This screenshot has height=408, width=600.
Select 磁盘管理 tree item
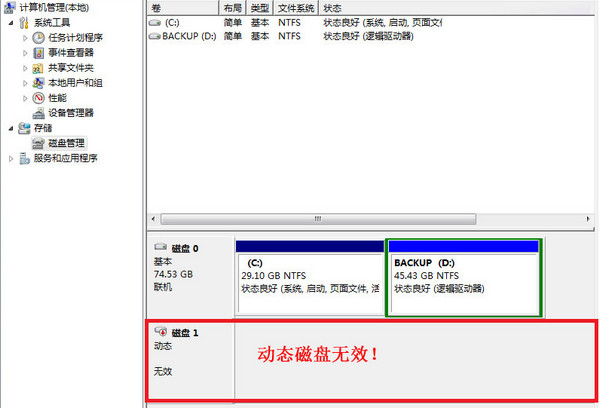pyautogui.click(x=66, y=144)
